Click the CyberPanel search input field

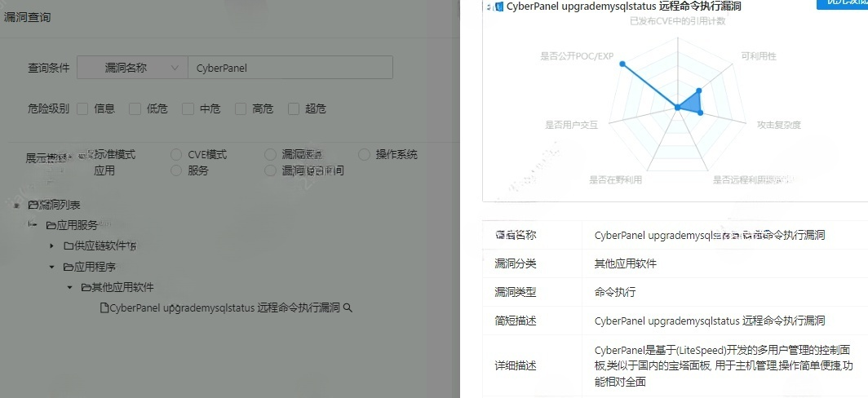pos(290,69)
